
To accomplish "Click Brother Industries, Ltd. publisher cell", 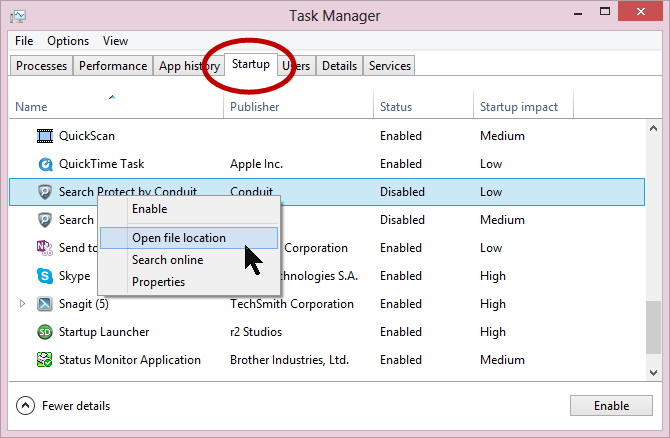I will (289, 360).
